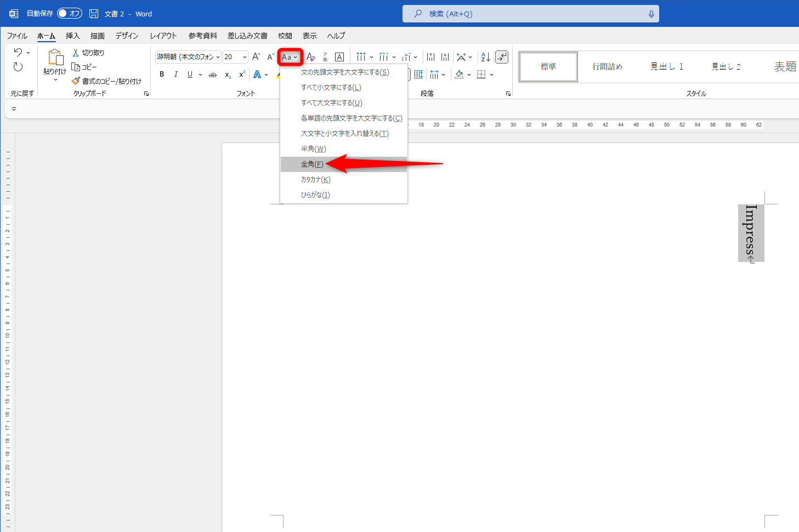The height and width of the screenshot is (532, 799).
Task: Apply a bulleted list
Action: tap(361, 57)
